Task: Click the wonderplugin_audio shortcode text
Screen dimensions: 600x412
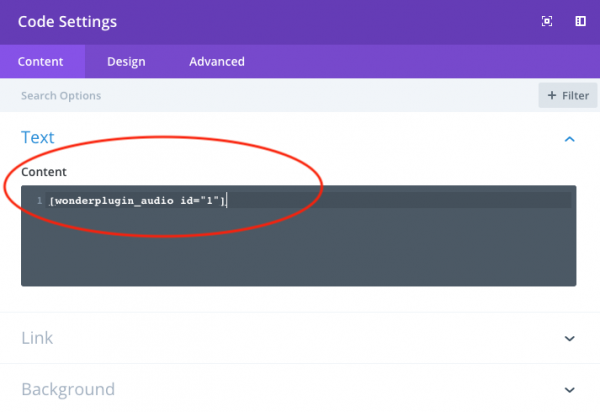Action: click(x=137, y=201)
